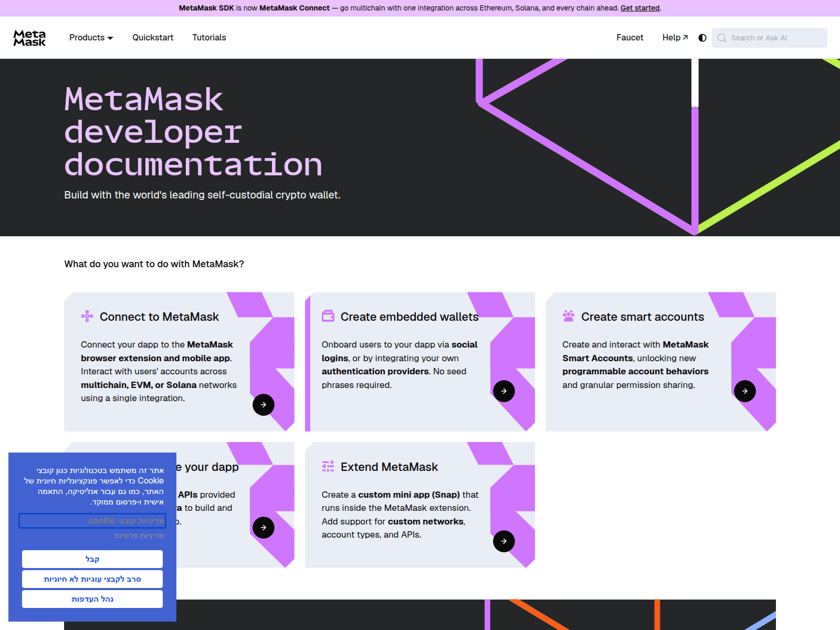Click the 'Create smart accounts' card title
The image size is (840, 630).
(x=643, y=317)
